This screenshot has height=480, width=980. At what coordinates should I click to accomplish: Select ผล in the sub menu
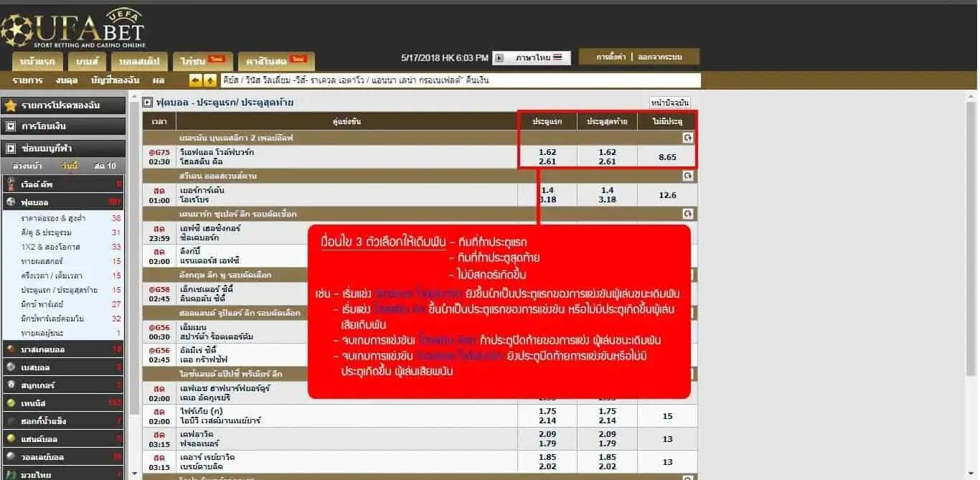pos(159,80)
